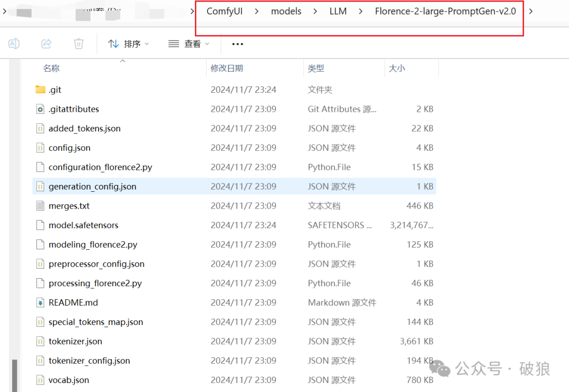
Task: Select the .gitattributes file icon
Action: point(40,109)
